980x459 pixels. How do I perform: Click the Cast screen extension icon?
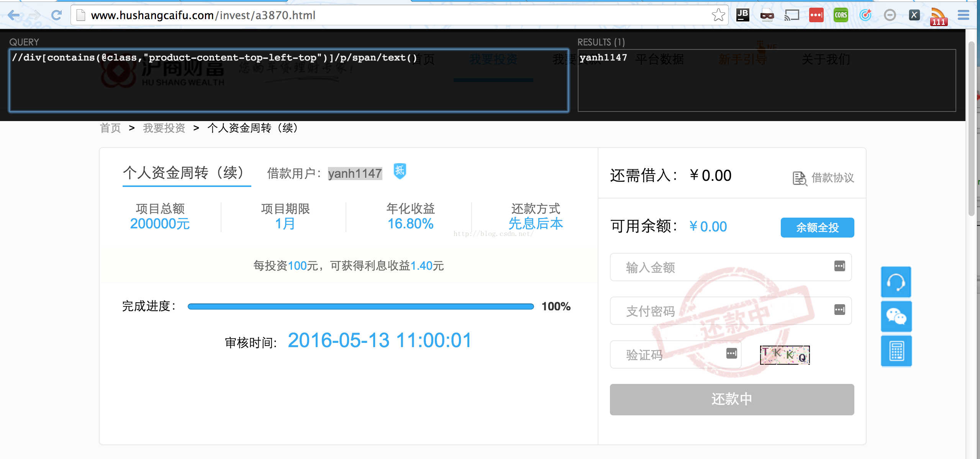point(792,15)
